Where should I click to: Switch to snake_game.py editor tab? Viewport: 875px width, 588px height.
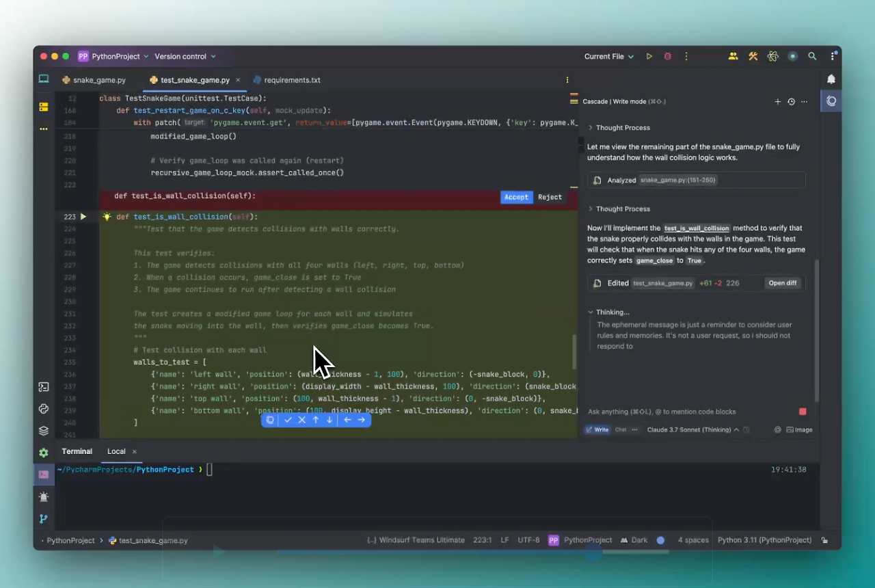click(94, 80)
